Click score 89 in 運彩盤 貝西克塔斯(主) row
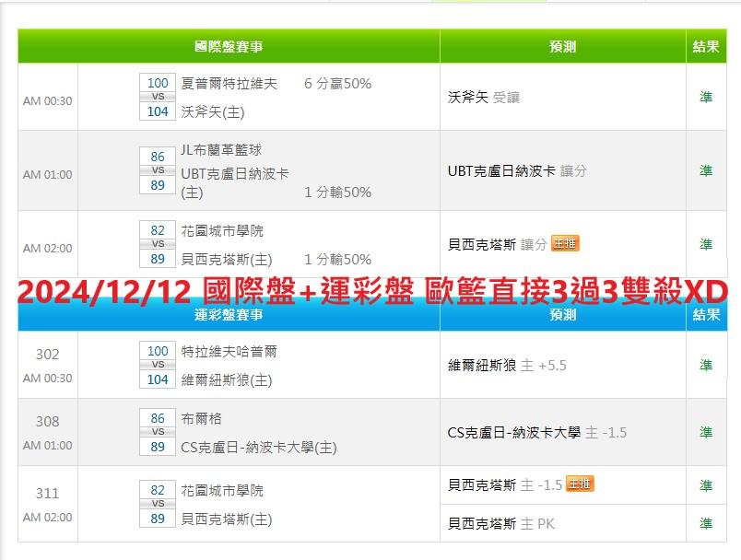 (x=158, y=519)
